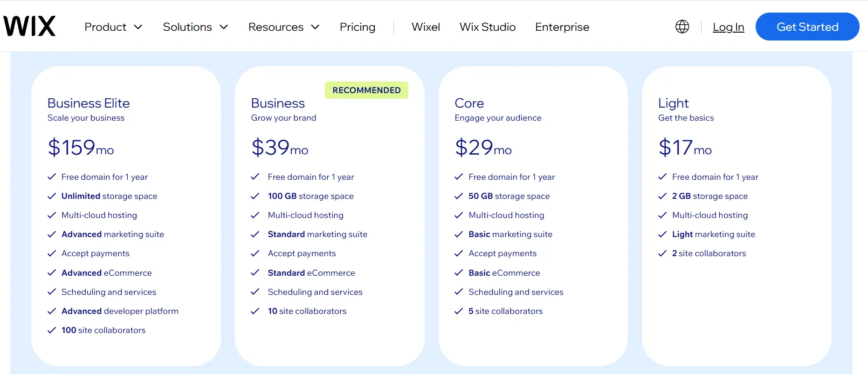Click the Wix logo
The image size is (868, 374).
(29, 26)
